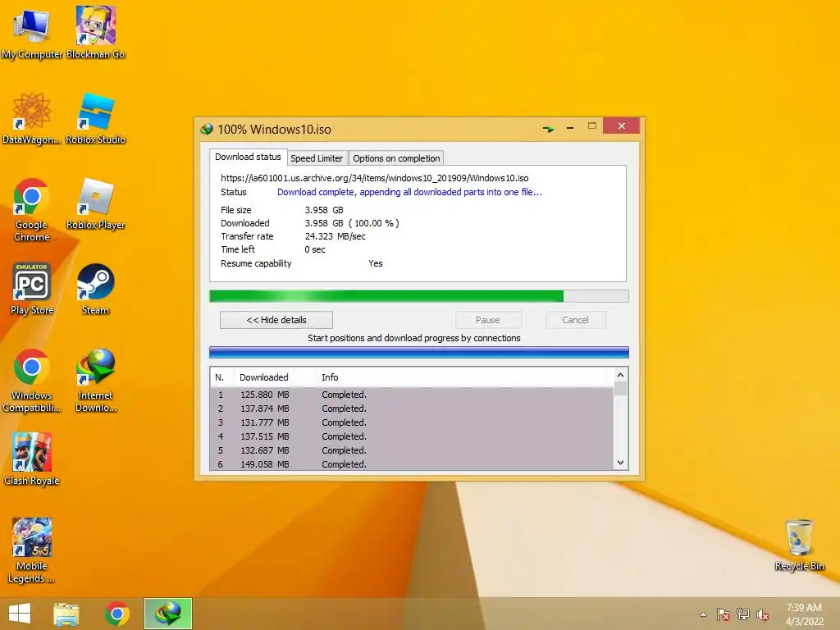Image resolution: width=840 pixels, height=630 pixels.
Task: Select connection row 137.515 MB
Action: point(412,436)
